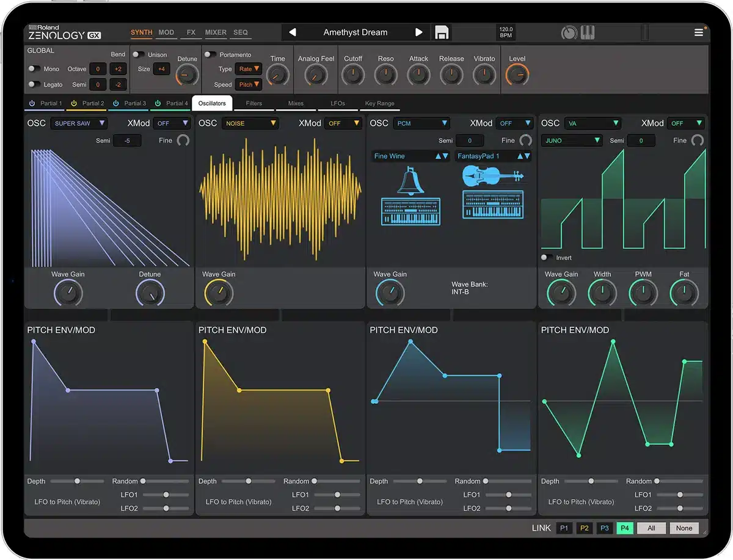This screenshot has height=560, width=733.
Task: Open Portamento Speed Pitch dropdown
Action: point(249,85)
